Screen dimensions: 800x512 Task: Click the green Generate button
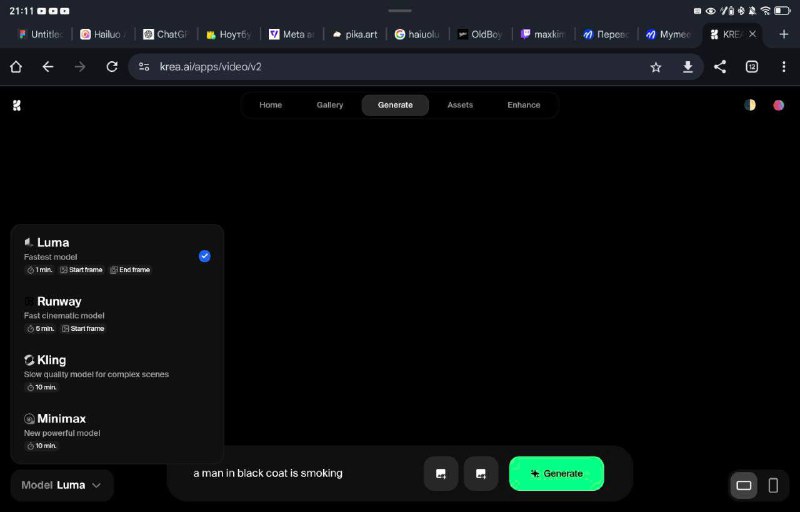557,474
